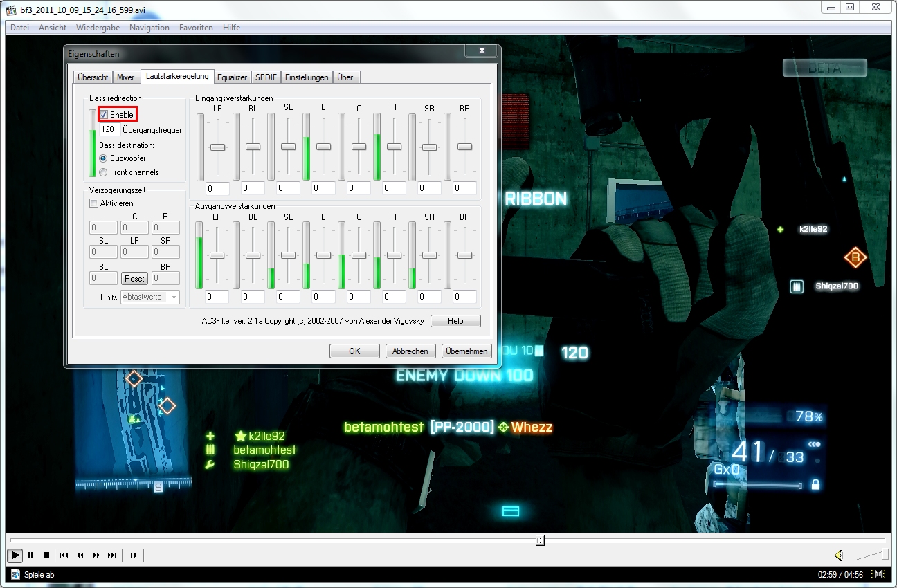Fast forward the video
Screen dimensions: 897x588
[96, 555]
